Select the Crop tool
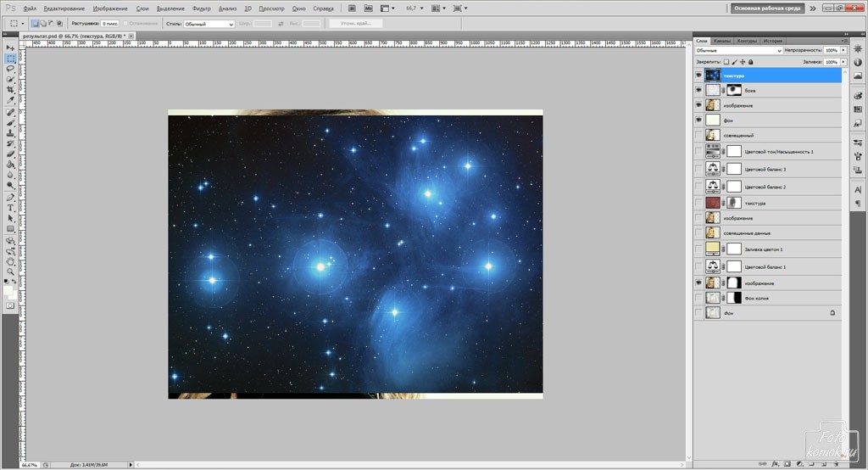This screenshot has height=470, width=868. point(10,90)
